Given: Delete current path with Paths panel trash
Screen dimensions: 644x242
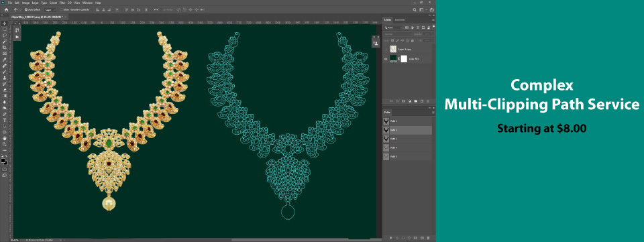Looking at the screenshot, I should pos(428,237).
